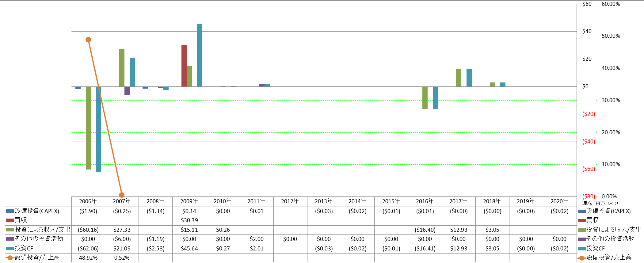
Task: Click the purple その他の投資活動 swatch in the right legend
Action: [582, 239]
